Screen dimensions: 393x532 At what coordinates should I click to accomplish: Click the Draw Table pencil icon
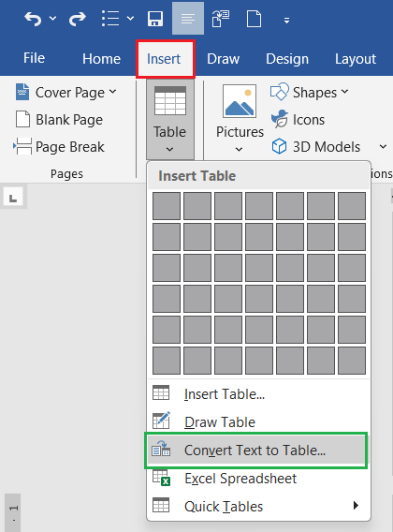161,421
